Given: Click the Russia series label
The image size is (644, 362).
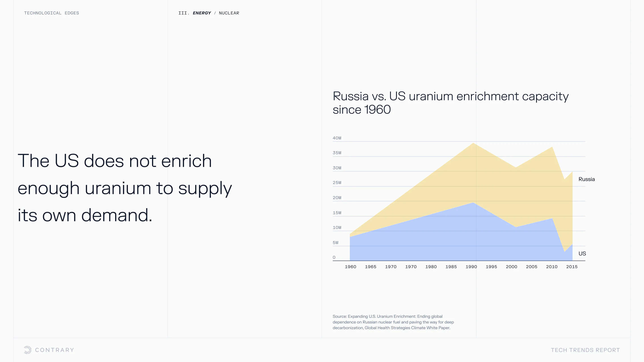Looking at the screenshot, I should [x=587, y=179].
